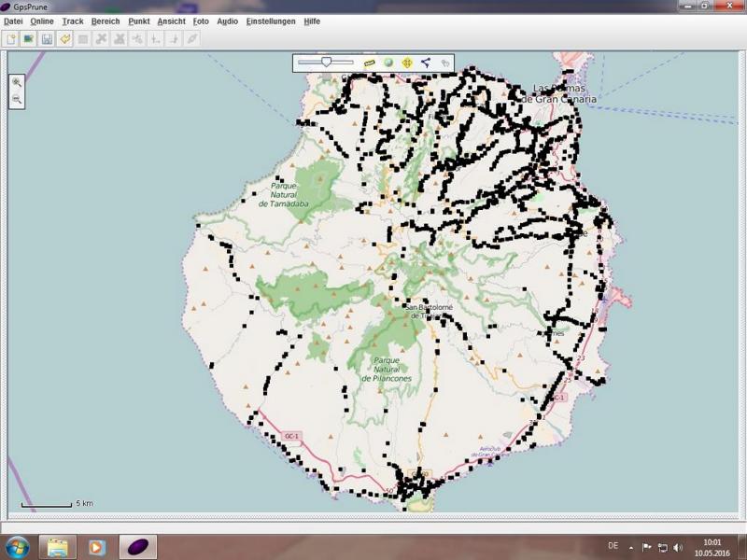
Task: Open the Ansicht menu
Action: pos(171,21)
